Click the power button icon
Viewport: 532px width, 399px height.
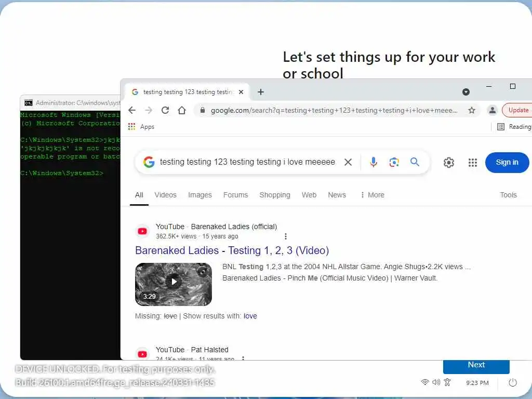pyautogui.click(x=513, y=383)
